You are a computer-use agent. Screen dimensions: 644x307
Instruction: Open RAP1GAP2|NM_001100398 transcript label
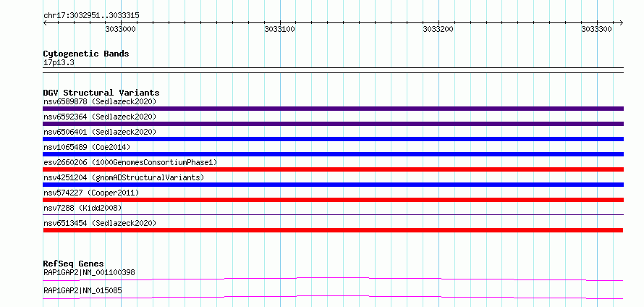89,272
